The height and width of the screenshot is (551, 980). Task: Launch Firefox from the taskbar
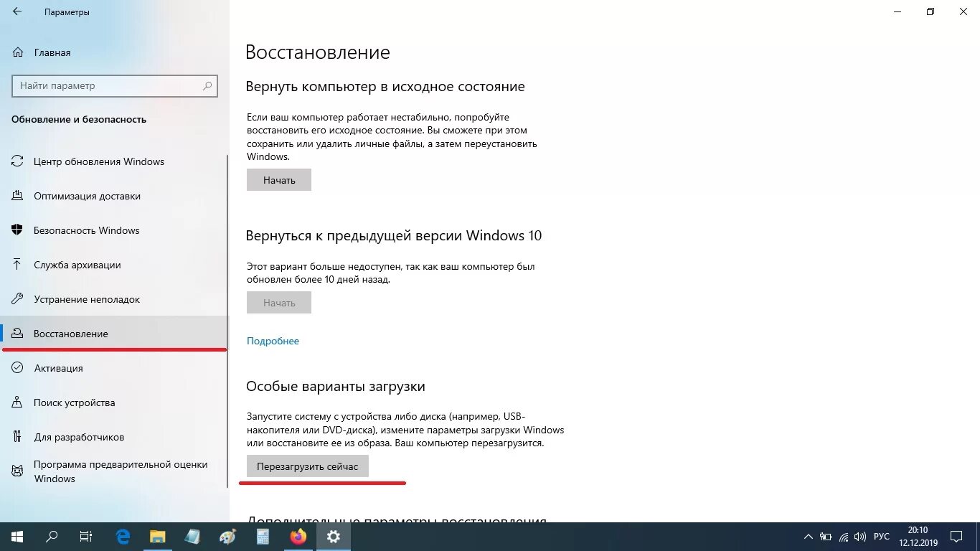point(298,537)
